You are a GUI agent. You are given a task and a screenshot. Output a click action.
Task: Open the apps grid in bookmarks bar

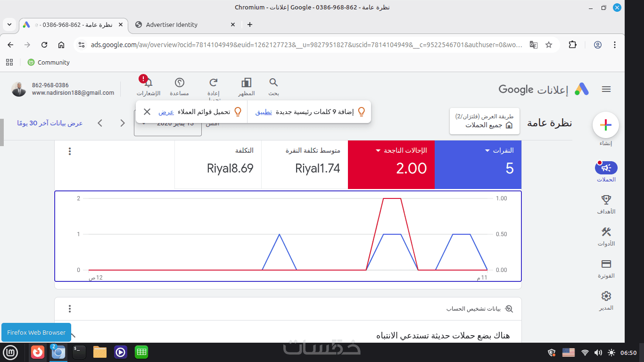[9, 62]
